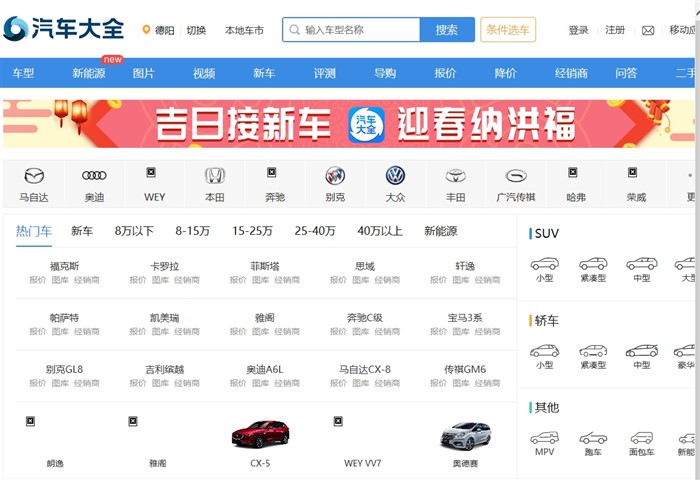Image resolution: width=700 pixels, height=480 pixels.
Task: Open the 视频 navigation item
Action: coord(204,73)
